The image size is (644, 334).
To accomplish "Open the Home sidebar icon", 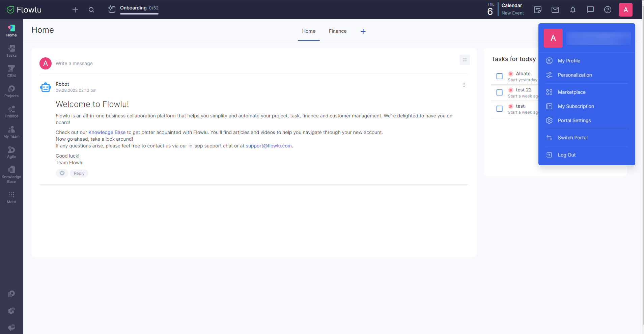I will click(11, 30).
